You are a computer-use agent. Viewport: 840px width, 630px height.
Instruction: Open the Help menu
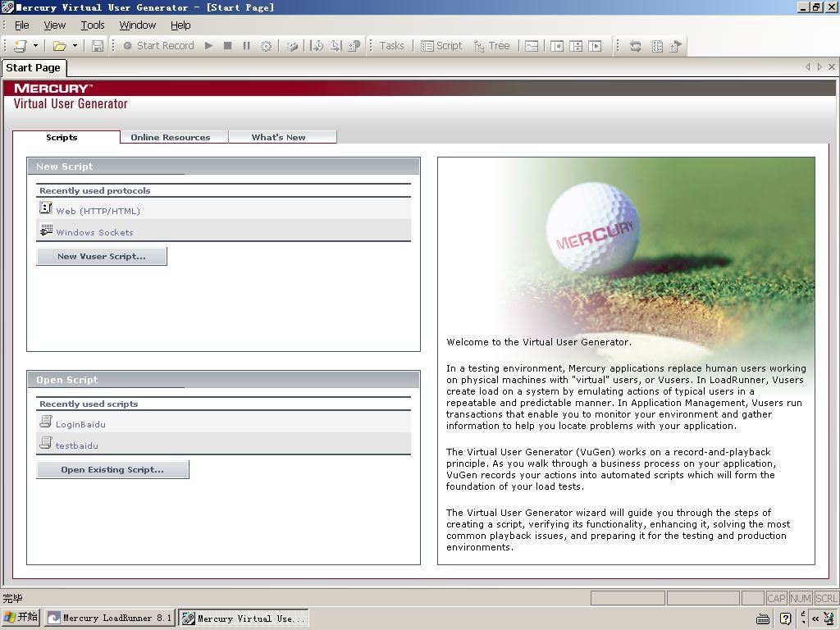[x=180, y=25]
